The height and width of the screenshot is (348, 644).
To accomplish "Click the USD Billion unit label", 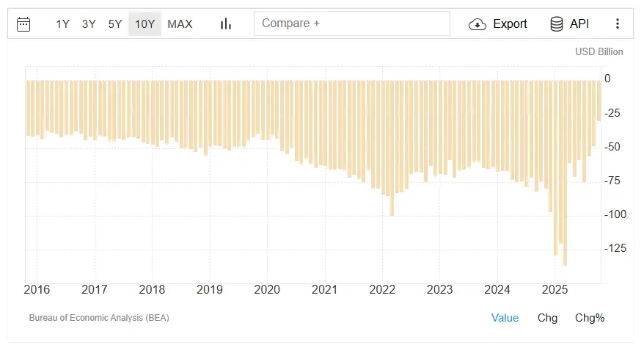I will coord(599,52).
